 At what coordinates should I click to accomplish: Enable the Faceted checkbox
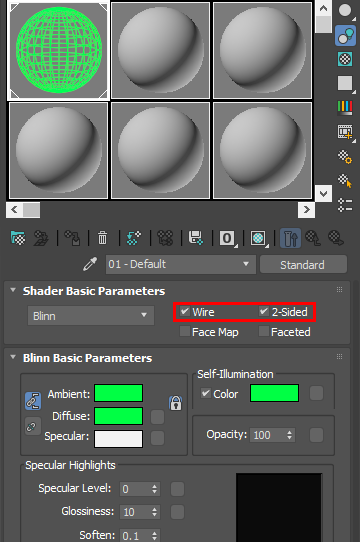click(x=264, y=331)
